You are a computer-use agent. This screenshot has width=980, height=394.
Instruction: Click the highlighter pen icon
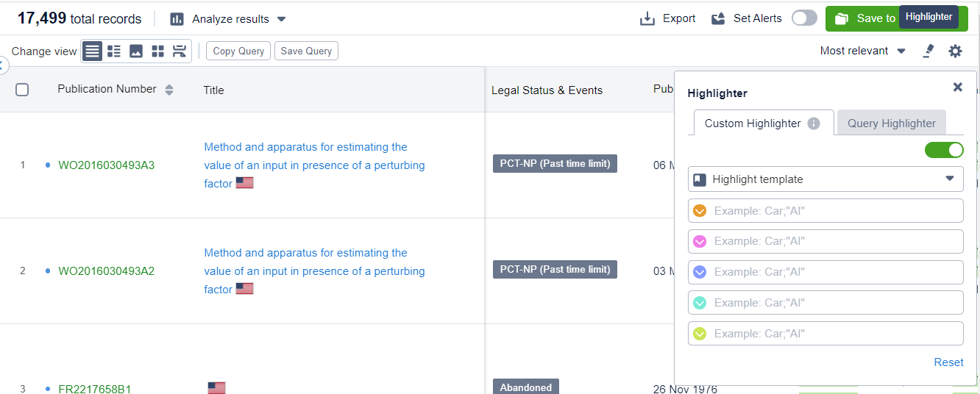tap(928, 51)
